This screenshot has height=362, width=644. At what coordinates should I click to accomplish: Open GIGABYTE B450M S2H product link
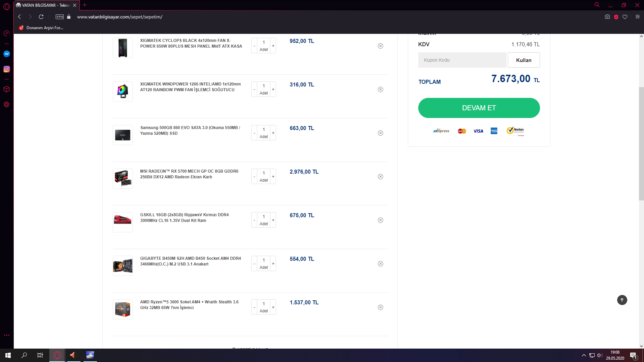pos(190,261)
